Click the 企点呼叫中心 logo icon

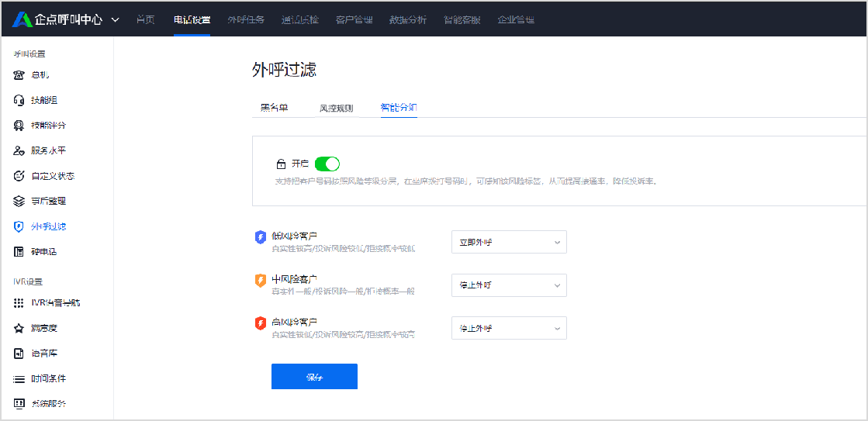click(x=21, y=19)
